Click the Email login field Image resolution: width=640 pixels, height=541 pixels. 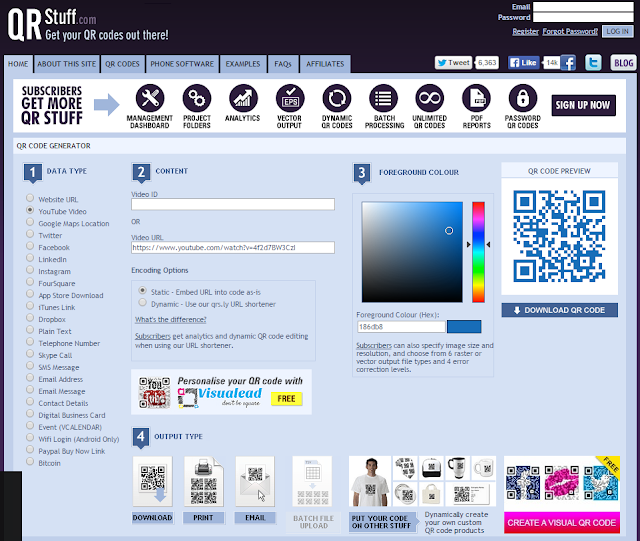point(583,7)
